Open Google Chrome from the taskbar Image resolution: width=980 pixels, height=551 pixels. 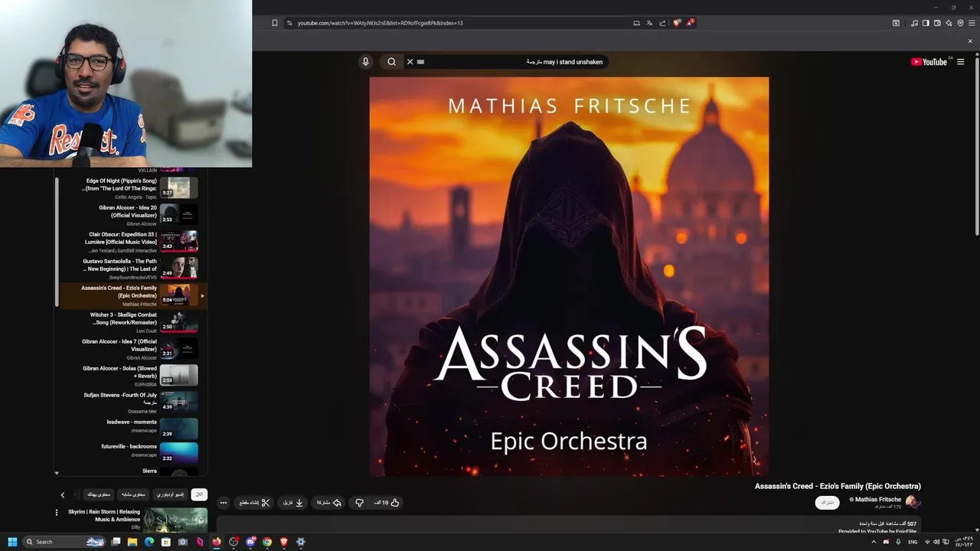tap(267, 542)
